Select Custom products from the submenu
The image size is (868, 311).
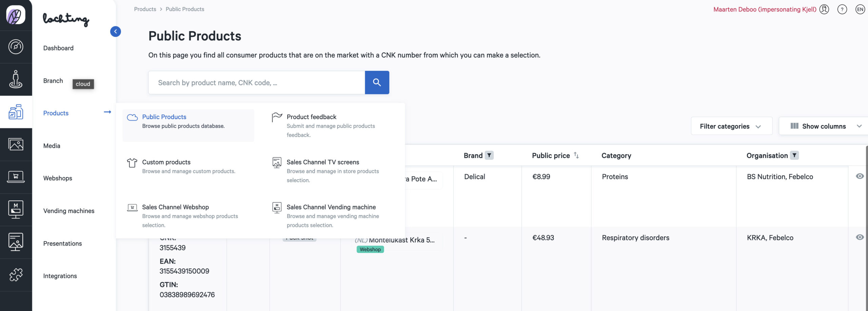click(x=166, y=162)
